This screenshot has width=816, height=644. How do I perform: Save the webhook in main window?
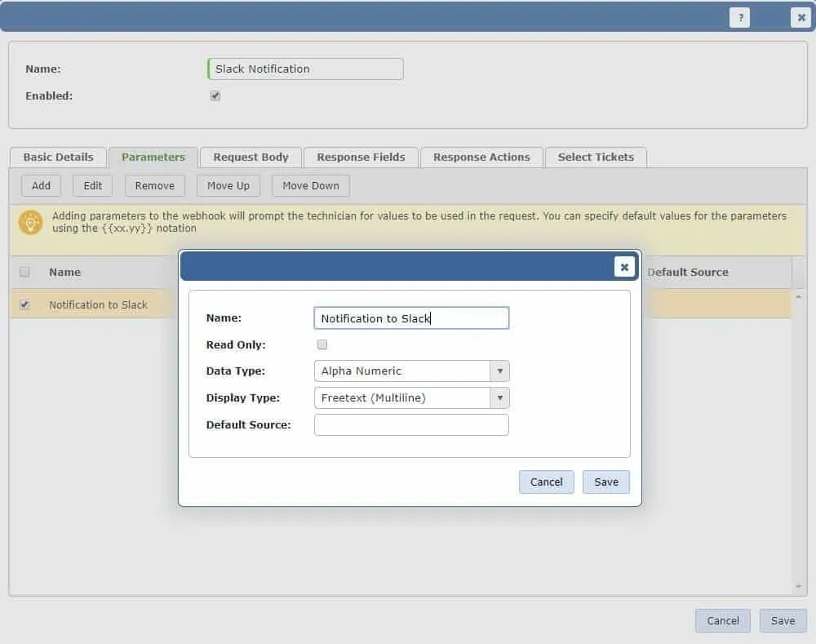(783, 620)
